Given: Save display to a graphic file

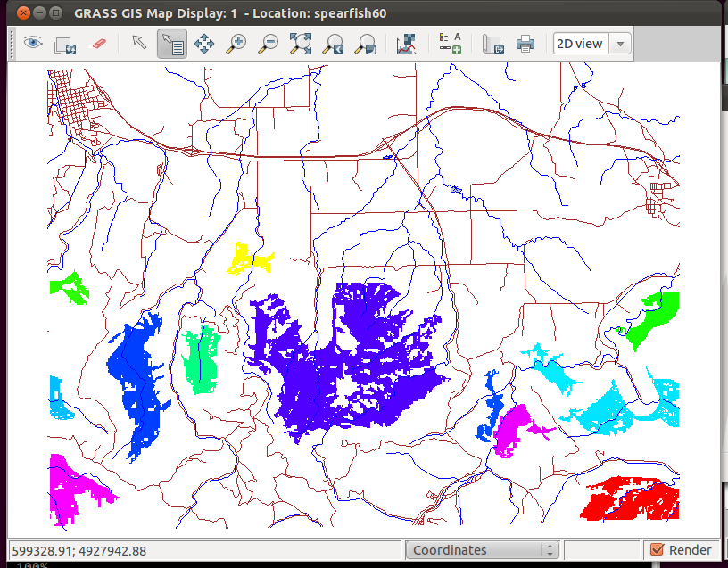Looking at the screenshot, I should [492, 45].
